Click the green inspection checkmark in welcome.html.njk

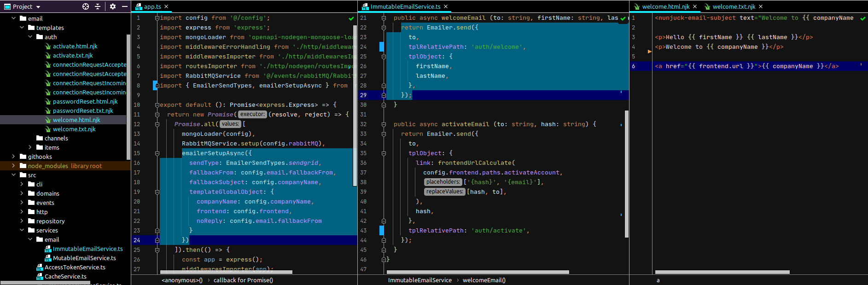(x=863, y=18)
